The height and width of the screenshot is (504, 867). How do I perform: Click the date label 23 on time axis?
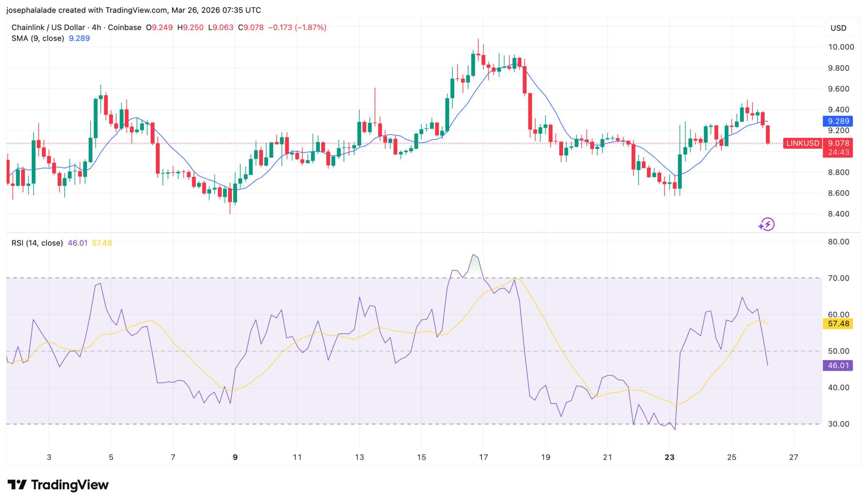pos(670,457)
